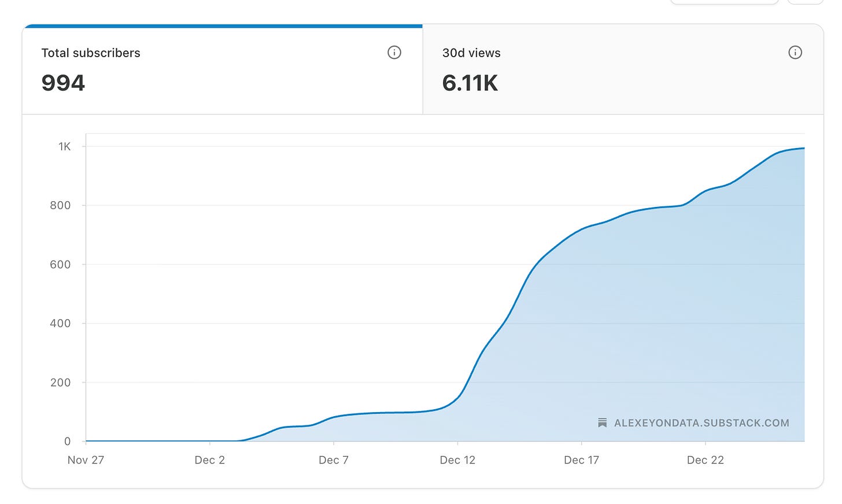
Task: Switch to the 30d views tab
Action: click(623, 69)
